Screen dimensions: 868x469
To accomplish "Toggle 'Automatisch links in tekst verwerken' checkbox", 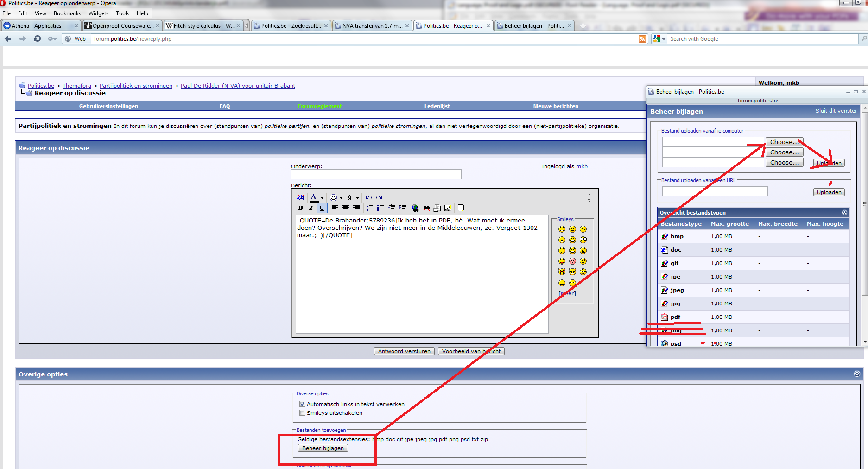I will coord(302,404).
